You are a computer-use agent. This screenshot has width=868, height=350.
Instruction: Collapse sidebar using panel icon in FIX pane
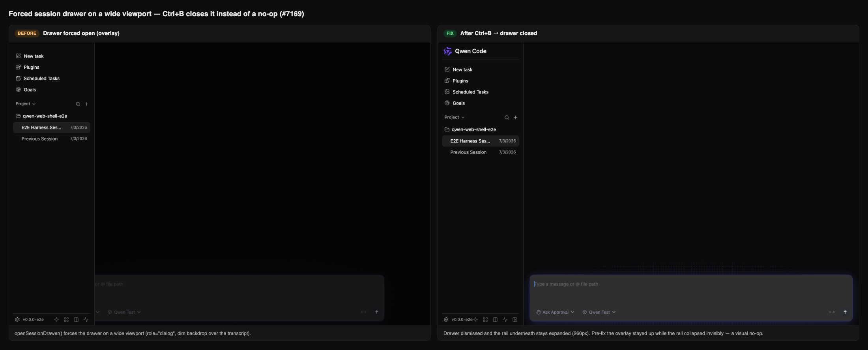click(515, 320)
